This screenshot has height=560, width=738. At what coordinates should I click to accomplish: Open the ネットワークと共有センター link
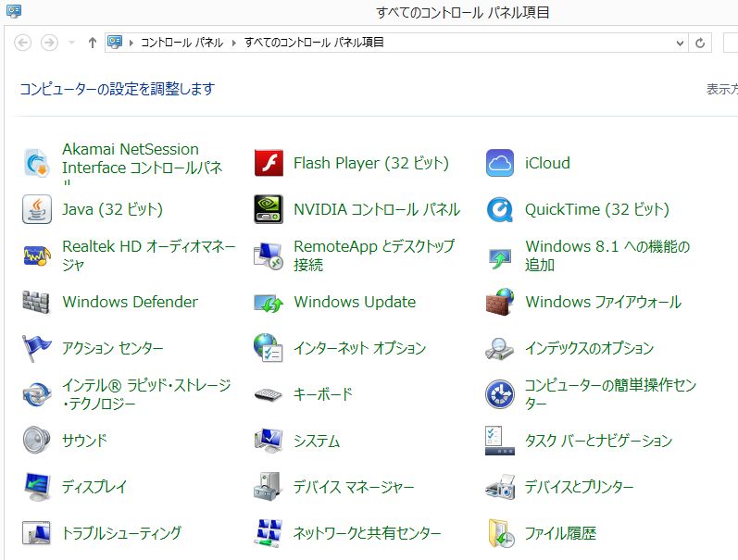[368, 533]
